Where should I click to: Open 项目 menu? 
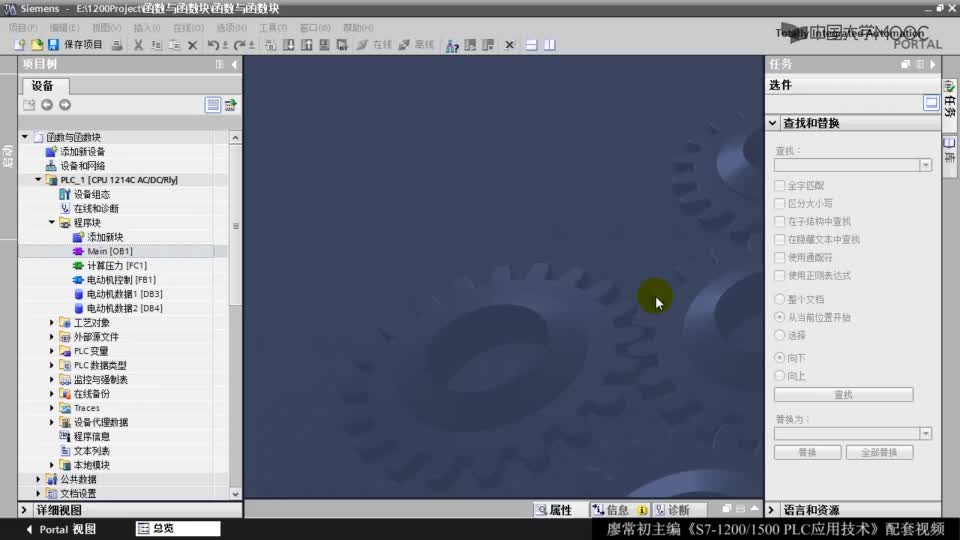23,28
